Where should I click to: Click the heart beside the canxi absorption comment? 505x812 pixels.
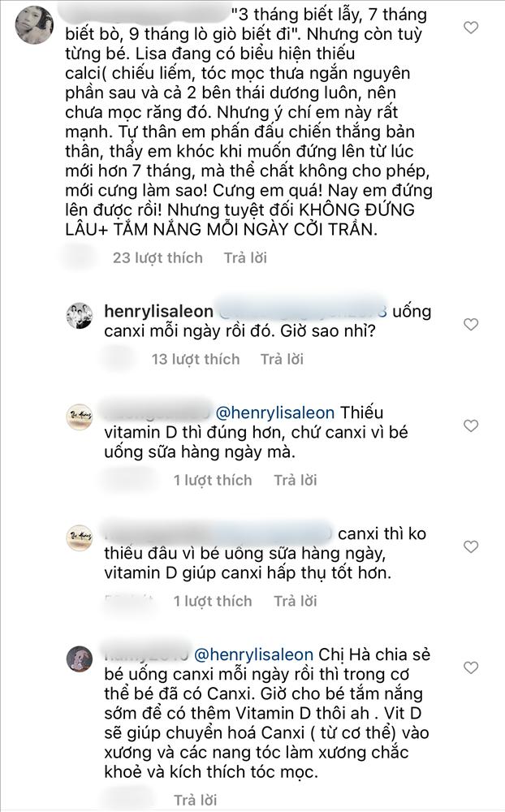(x=471, y=546)
